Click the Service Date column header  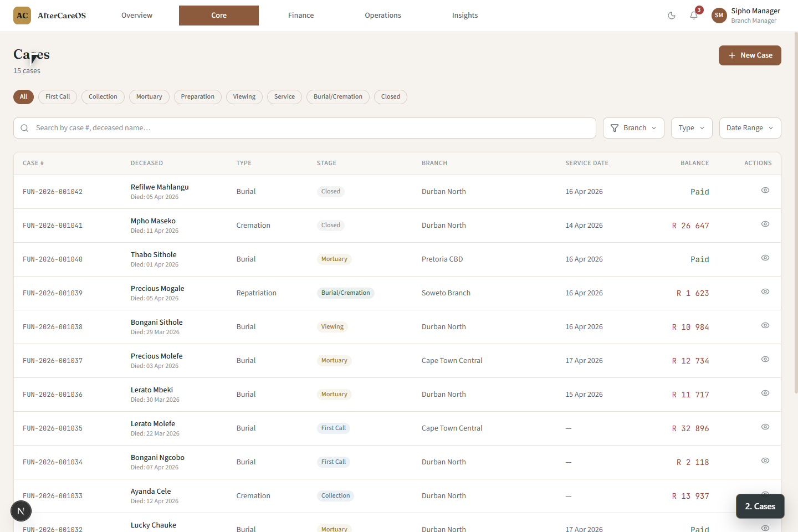587,163
